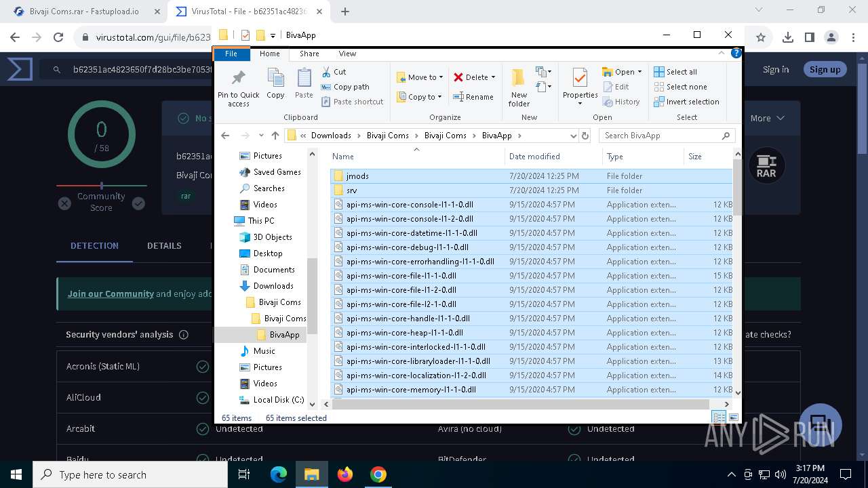Click Explorer back arrow
This screenshot has width=868, height=488.
point(226,136)
